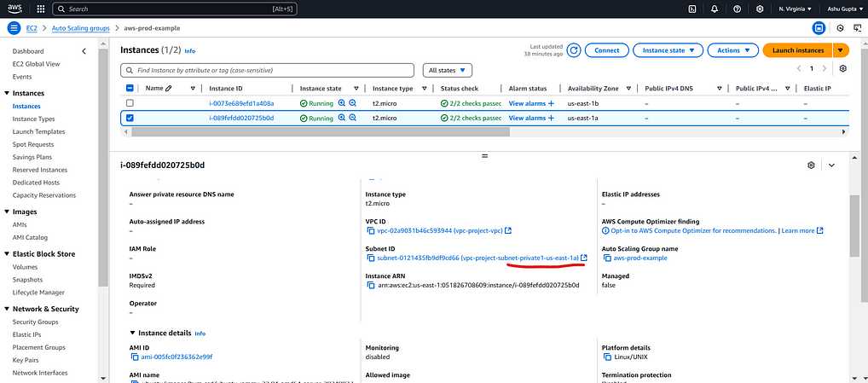
Task: Copy the Auto Scaling Group name
Action: 607,258
